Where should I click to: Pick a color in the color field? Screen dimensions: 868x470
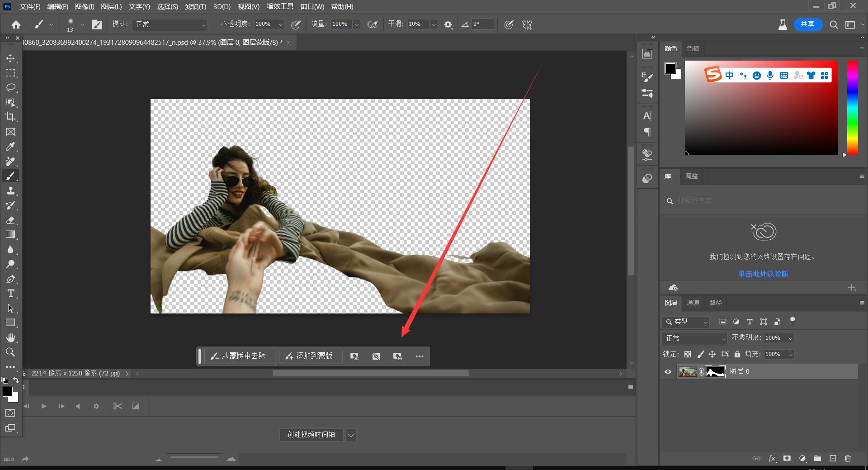click(761, 108)
